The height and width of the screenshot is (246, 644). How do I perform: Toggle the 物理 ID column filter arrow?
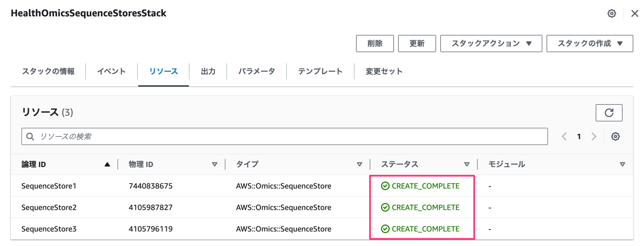point(215,164)
